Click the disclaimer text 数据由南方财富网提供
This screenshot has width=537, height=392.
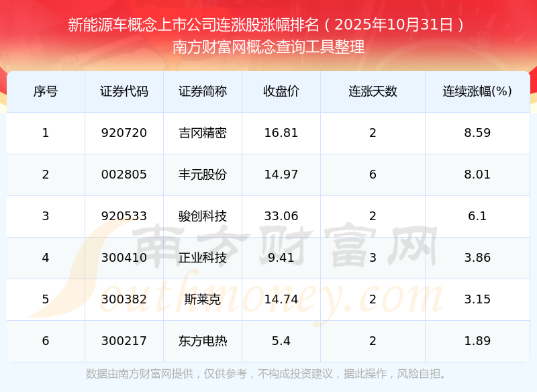(140, 374)
